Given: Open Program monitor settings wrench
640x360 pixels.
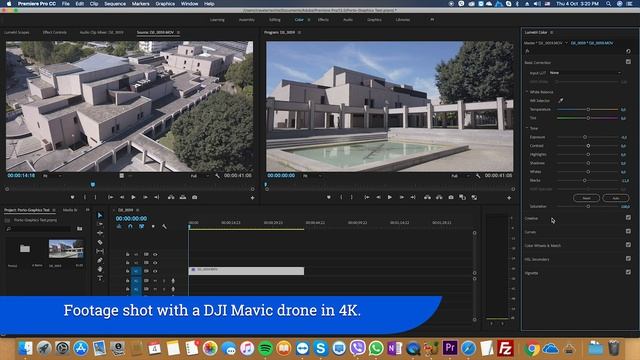Looking at the screenshot, I should tap(478, 176).
